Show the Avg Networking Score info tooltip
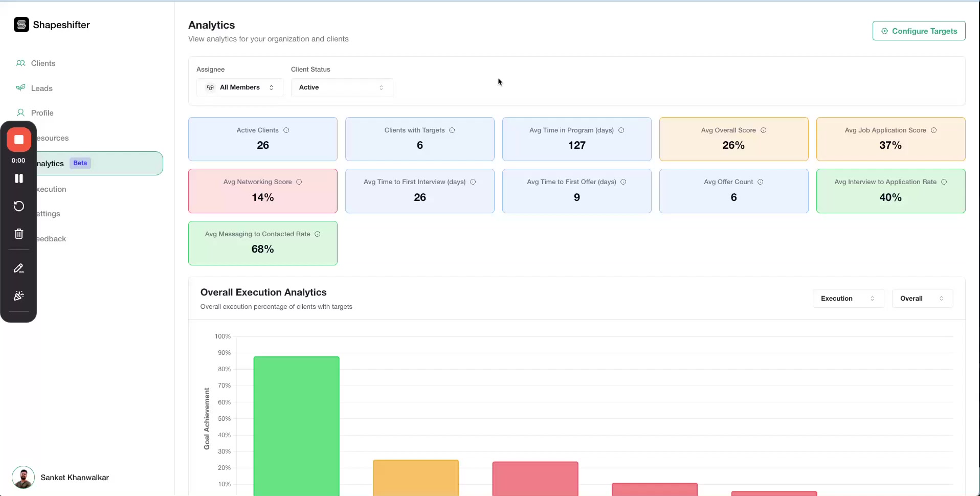980x496 pixels. (x=299, y=182)
